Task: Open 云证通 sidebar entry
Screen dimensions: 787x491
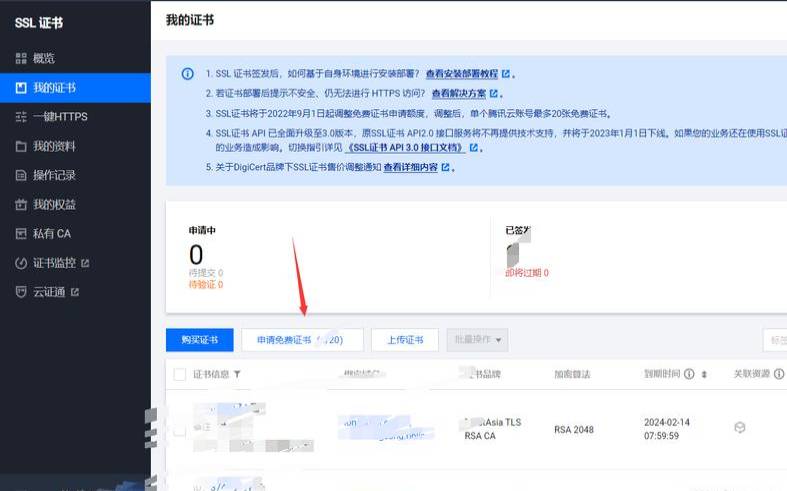Action: (75, 292)
